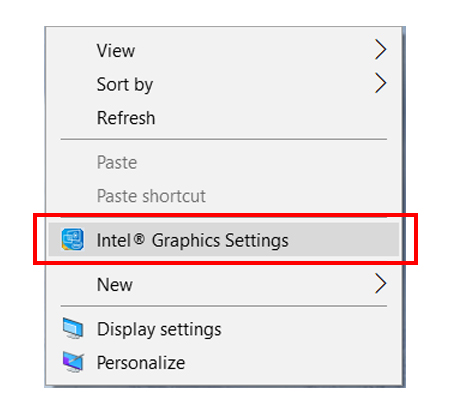This screenshot has width=450, height=415.
Task: Open Intel® Graphics Settings text label
Action: tap(192, 240)
